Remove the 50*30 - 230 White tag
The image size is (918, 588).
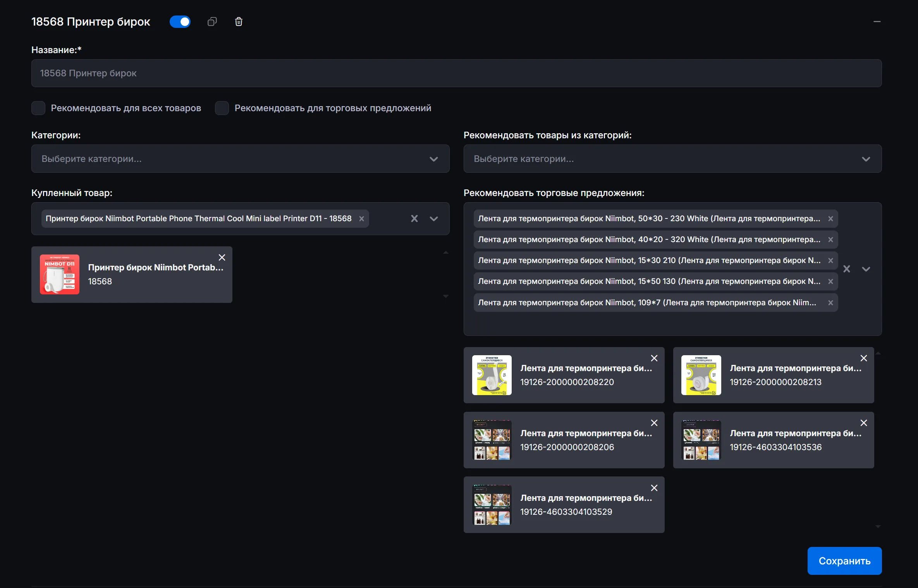pos(830,218)
